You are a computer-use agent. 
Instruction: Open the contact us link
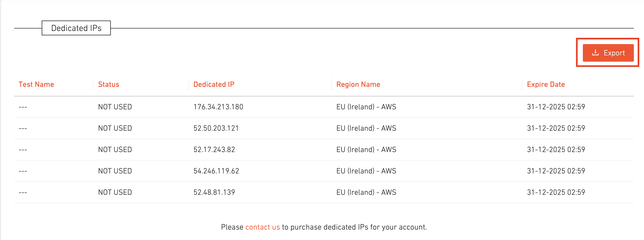tap(262, 227)
